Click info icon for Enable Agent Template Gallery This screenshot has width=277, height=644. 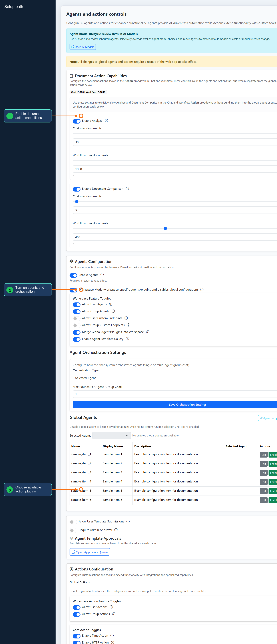[127, 339]
